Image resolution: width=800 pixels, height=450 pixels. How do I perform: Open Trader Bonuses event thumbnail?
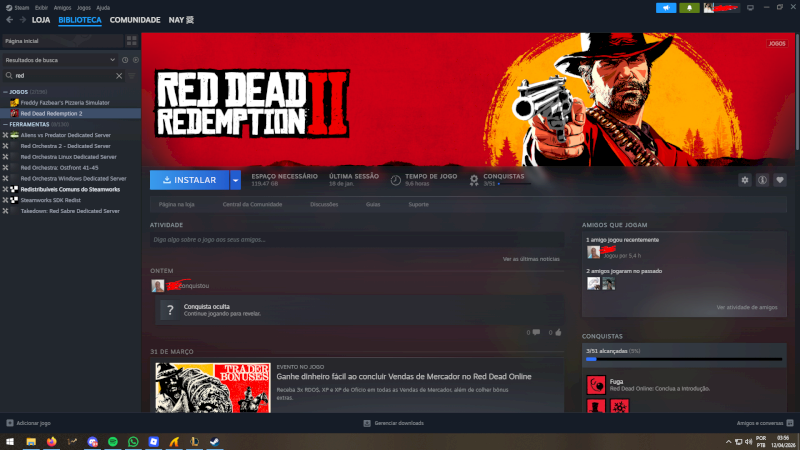coord(213,388)
